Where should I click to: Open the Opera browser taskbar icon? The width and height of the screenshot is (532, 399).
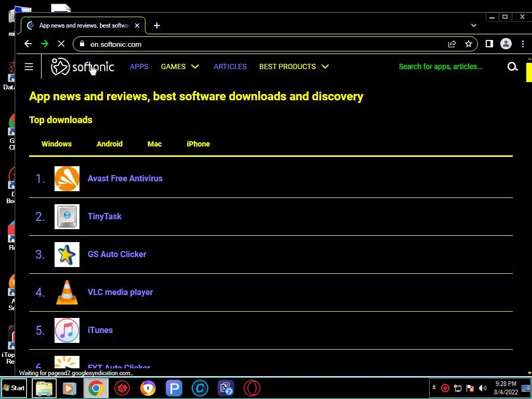point(252,388)
